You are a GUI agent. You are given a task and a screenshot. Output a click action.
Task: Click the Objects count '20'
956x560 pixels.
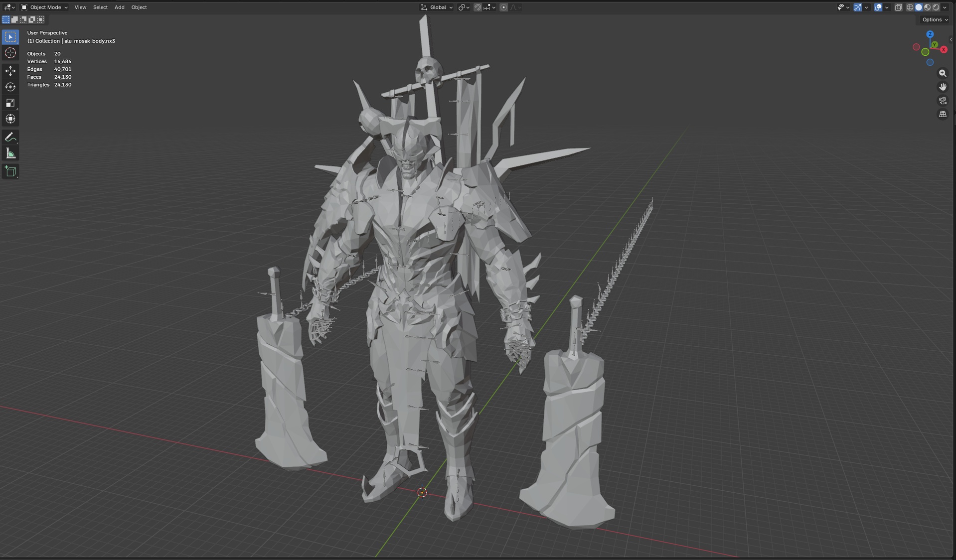[57, 54]
